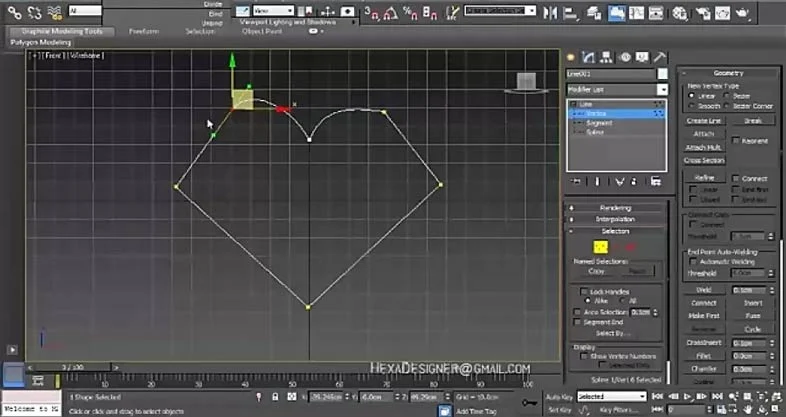Switch to the Display command panel tab
Image resolution: width=786 pixels, height=417 pixels.
pos(642,57)
